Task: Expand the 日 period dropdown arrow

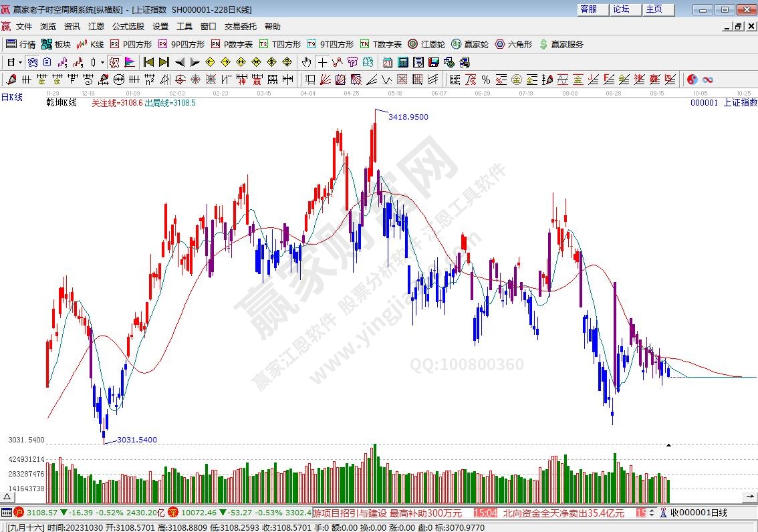Action: 21,62
